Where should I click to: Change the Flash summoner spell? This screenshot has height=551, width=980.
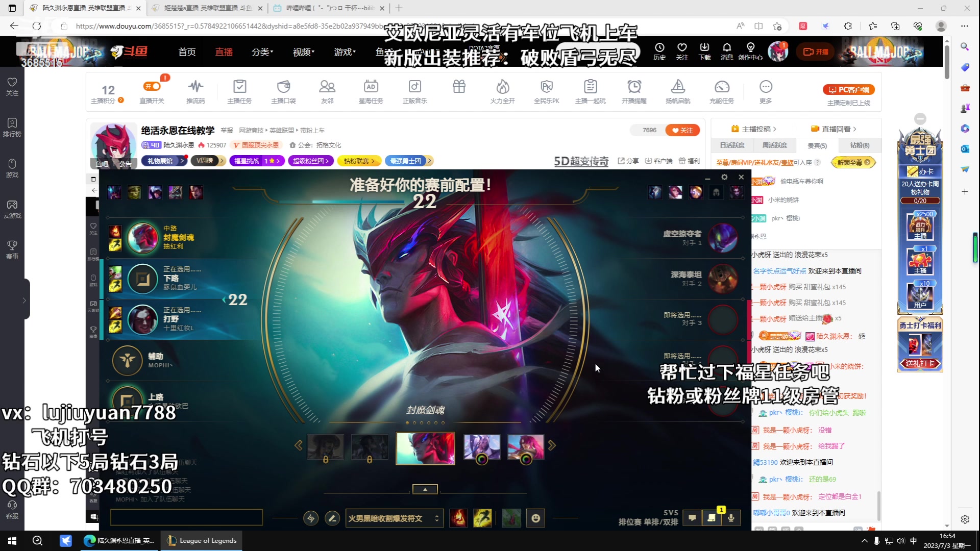482,518
